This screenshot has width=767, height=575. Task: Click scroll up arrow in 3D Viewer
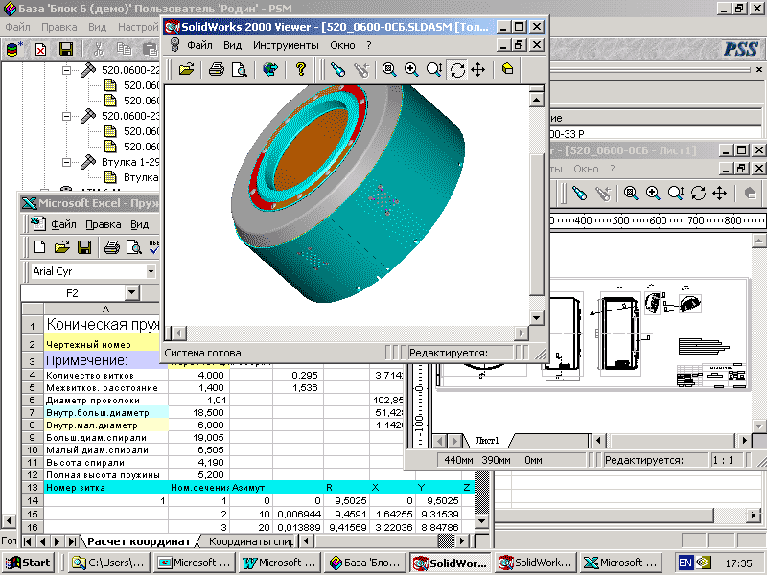pyautogui.click(x=537, y=100)
